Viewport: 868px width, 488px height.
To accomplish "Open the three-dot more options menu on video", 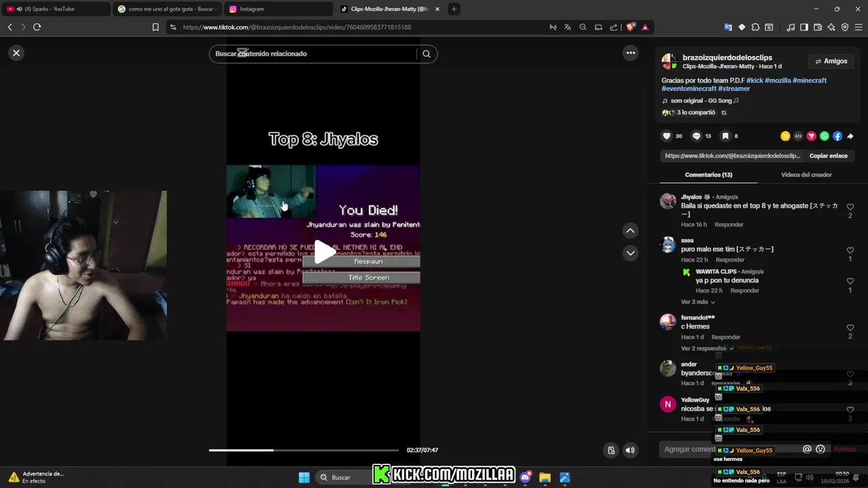I will pyautogui.click(x=631, y=53).
